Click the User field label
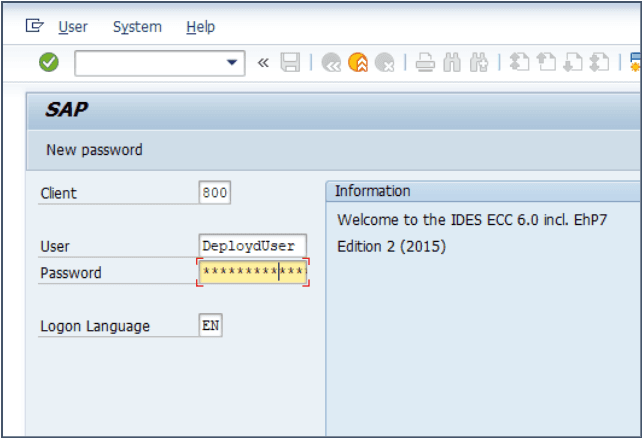 (55, 246)
